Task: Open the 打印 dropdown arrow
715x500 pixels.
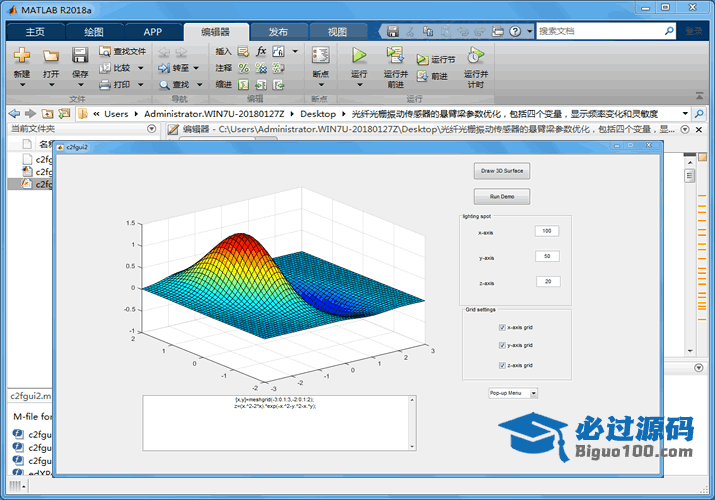Action: point(140,85)
